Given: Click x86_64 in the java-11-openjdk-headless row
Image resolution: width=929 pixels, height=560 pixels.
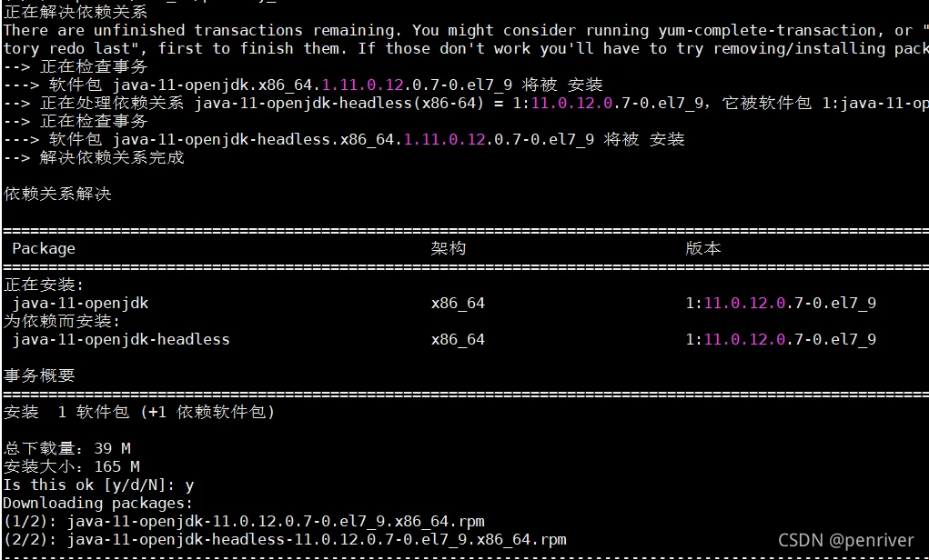Looking at the screenshot, I should pos(458,340).
